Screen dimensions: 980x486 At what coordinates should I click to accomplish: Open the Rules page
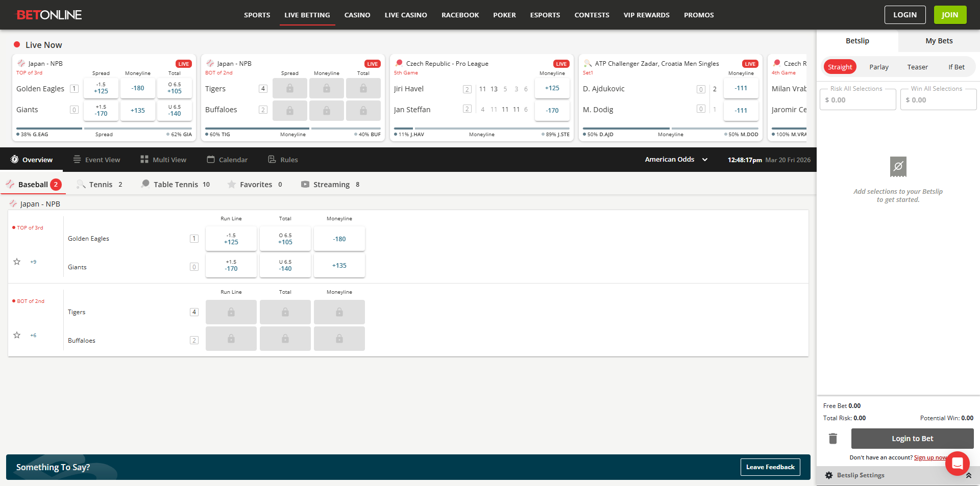(x=283, y=160)
